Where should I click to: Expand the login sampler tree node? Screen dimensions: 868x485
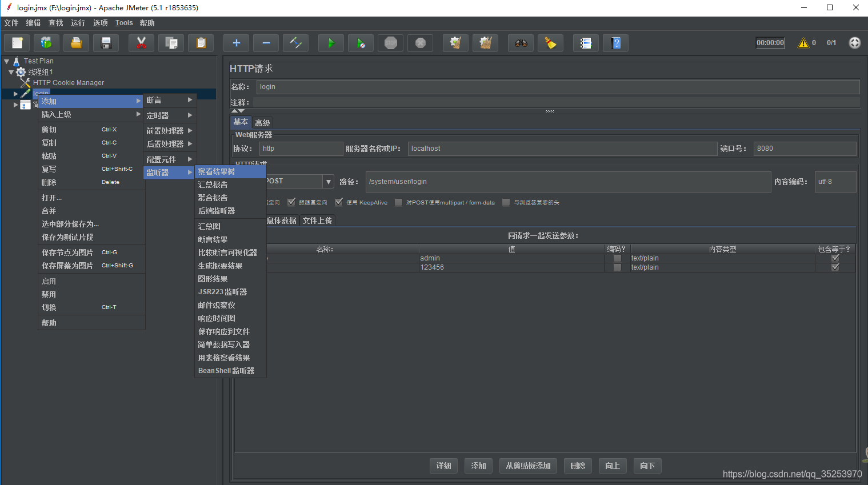tap(15, 94)
